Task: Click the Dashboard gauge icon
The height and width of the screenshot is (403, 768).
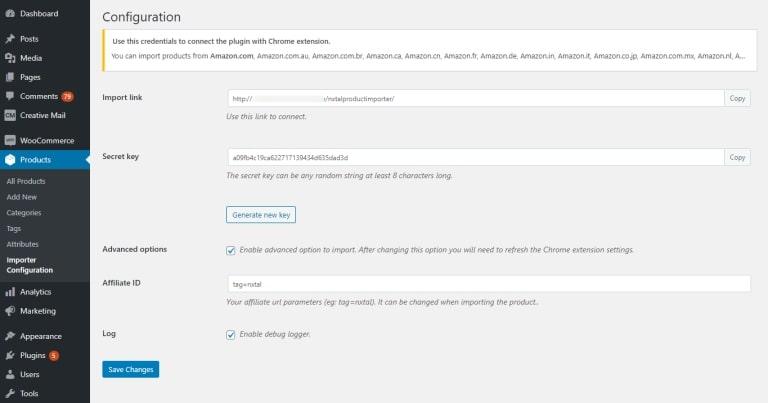Action: tap(10, 14)
